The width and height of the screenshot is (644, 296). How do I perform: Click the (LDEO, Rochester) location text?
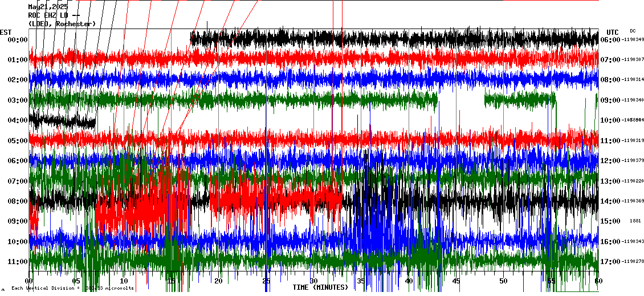click(x=62, y=24)
